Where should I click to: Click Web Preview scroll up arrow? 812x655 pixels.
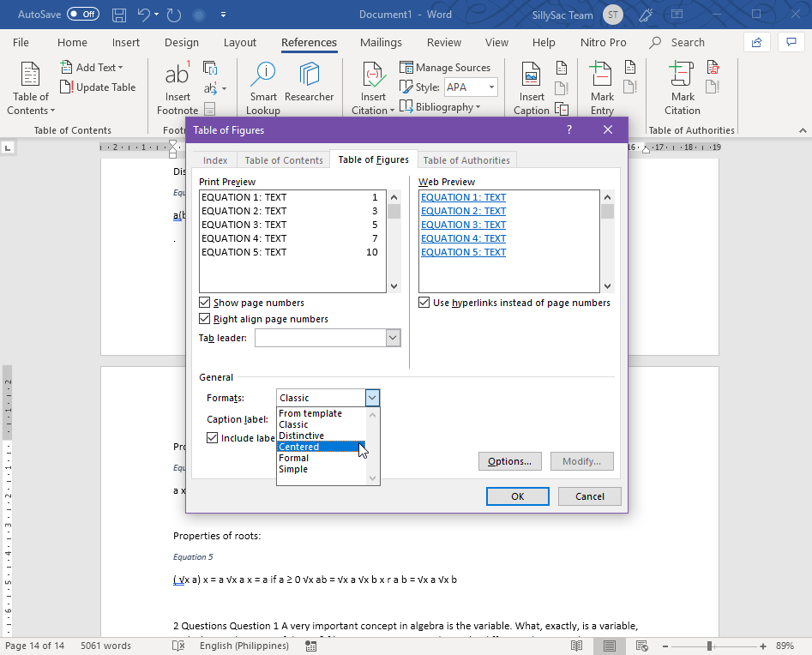click(607, 197)
